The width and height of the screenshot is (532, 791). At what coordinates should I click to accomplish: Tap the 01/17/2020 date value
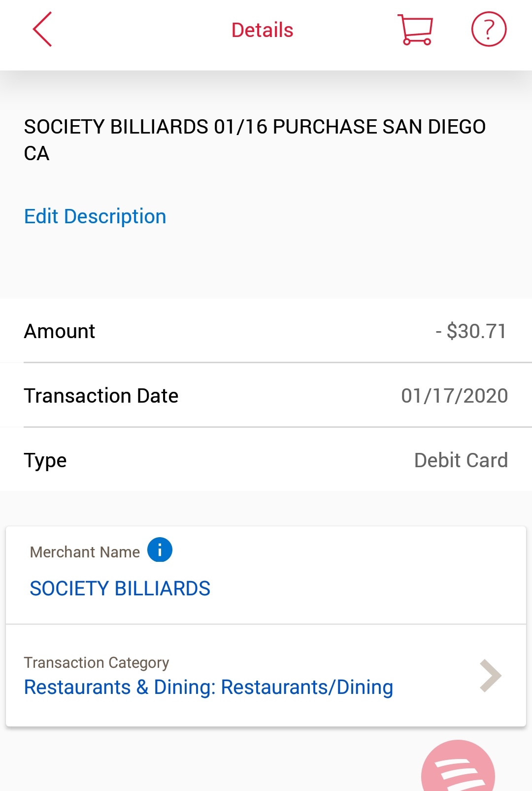click(454, 396)
